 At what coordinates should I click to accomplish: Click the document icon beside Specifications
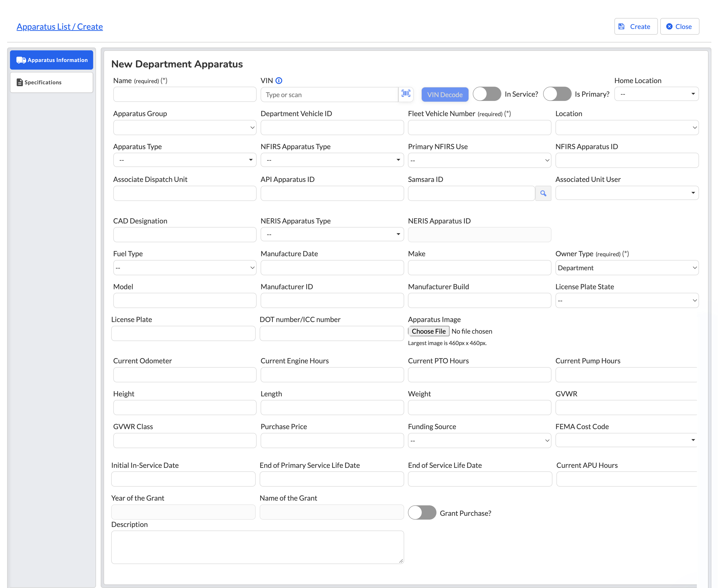[x=20, y=82]
